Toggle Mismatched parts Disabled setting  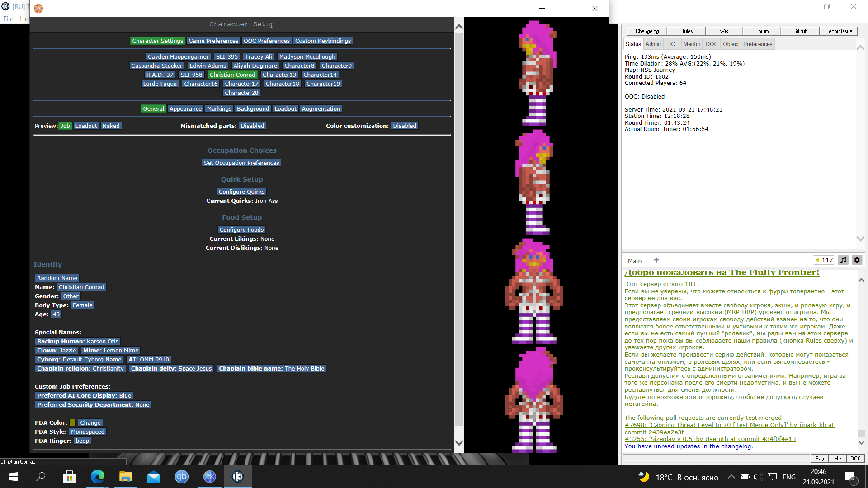(x=252, y=126)
